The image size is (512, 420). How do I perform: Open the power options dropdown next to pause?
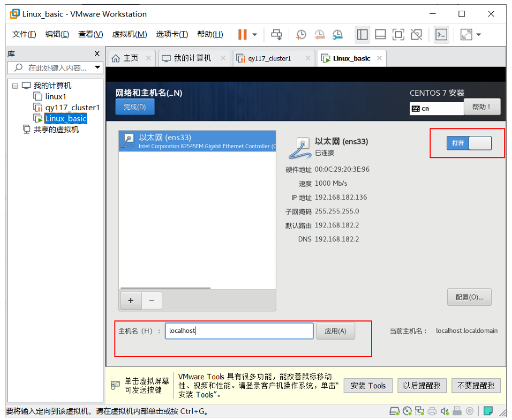click(255, 35)
